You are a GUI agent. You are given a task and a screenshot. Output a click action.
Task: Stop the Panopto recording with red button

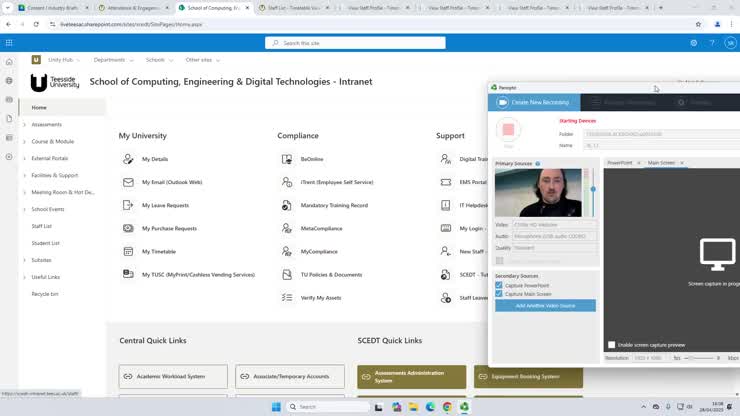(x=508, y=130)
